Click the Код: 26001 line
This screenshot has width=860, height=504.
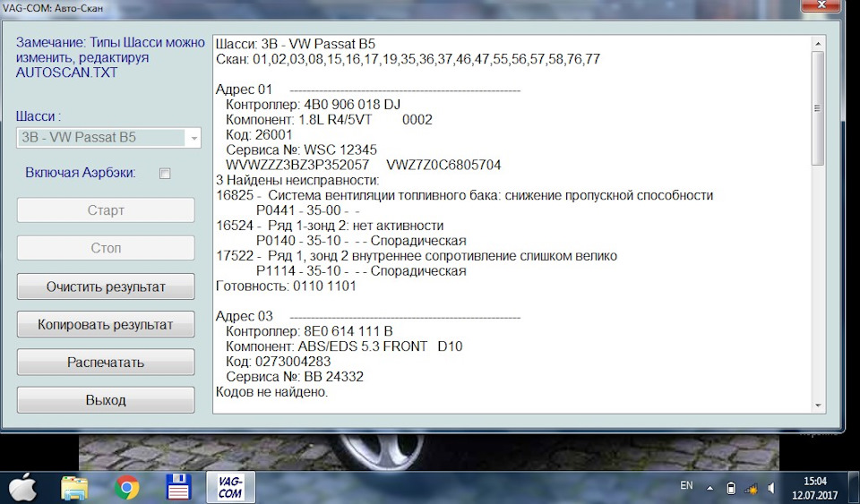pyautogui.click(x=259, y=135)
